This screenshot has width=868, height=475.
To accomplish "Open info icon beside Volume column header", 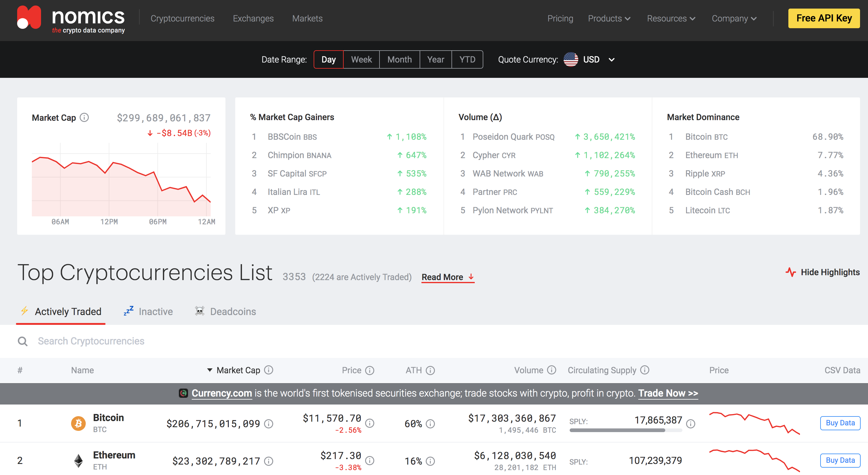I will (552, 370).
